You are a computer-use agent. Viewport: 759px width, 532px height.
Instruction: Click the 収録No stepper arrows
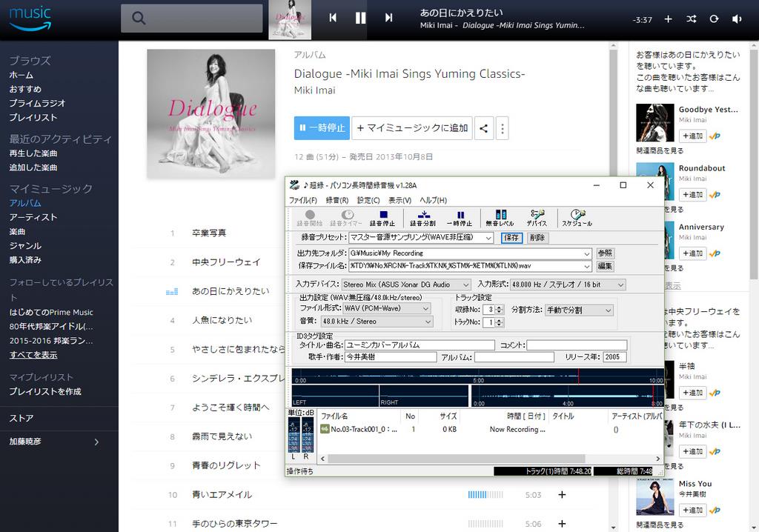[x=500, y=309]
